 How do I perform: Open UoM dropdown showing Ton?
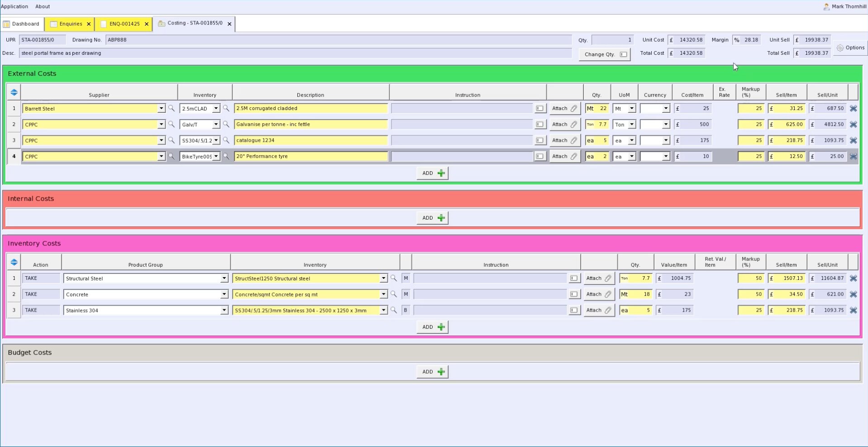632,125
